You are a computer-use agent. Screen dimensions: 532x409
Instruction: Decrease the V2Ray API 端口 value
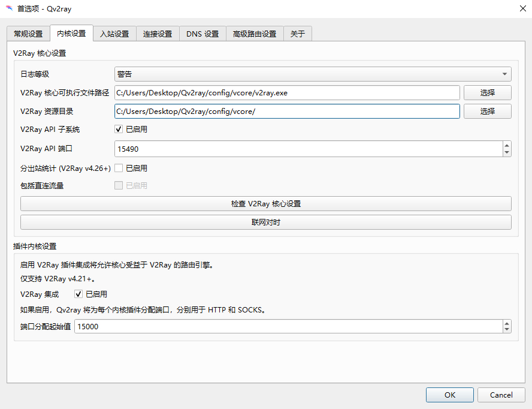pos(507,152)
